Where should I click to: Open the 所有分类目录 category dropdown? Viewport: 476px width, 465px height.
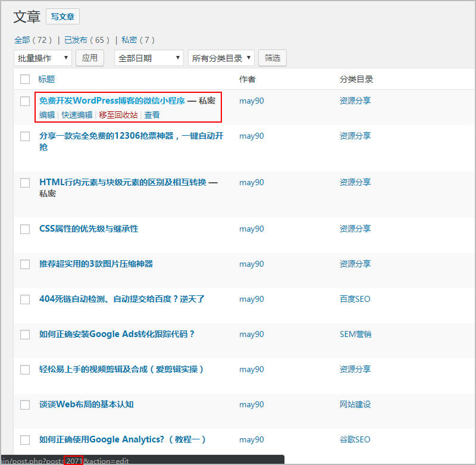tap(221, 58)
